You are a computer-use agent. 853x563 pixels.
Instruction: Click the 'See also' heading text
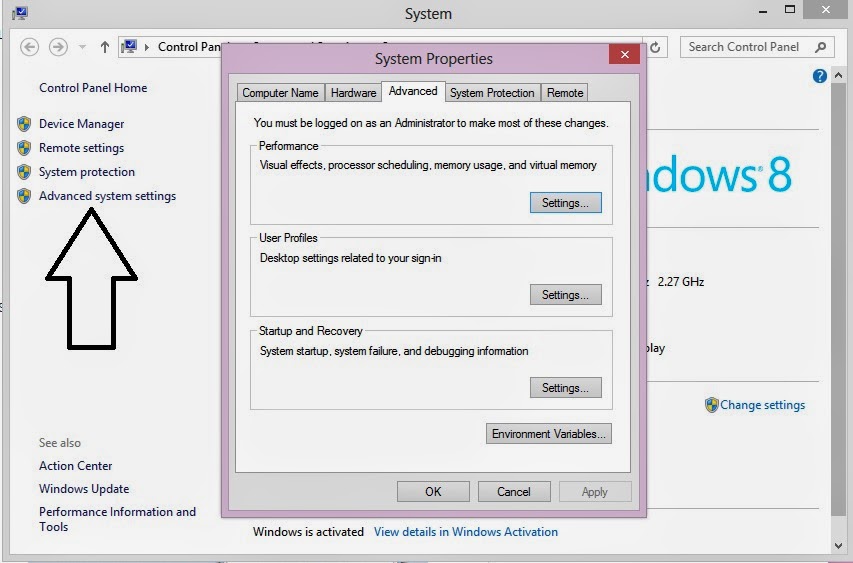click(60, 443)
